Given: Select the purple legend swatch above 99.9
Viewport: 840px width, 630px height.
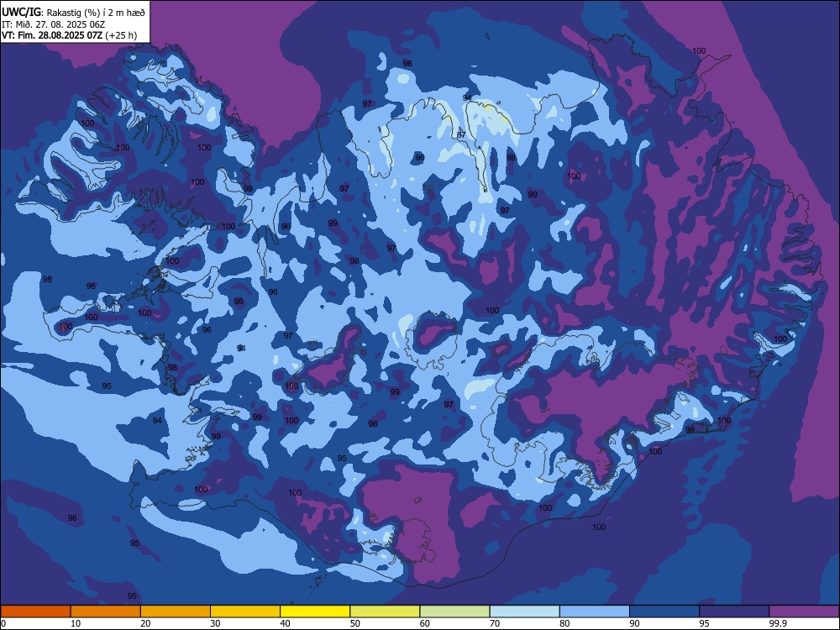Looking at the screenshot, I should pos(804,612).
